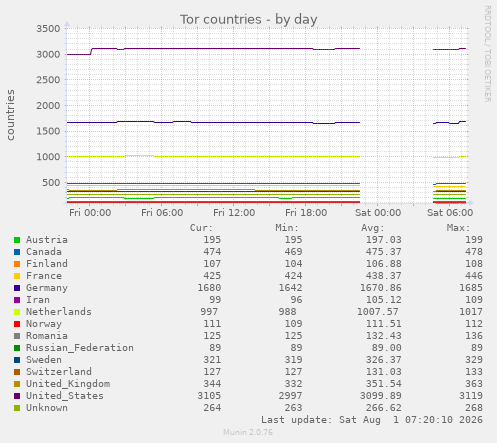Click the 'Norway' legend label
Image resolution: width=497 pixels, height=443 pixels.
[44, 324]
